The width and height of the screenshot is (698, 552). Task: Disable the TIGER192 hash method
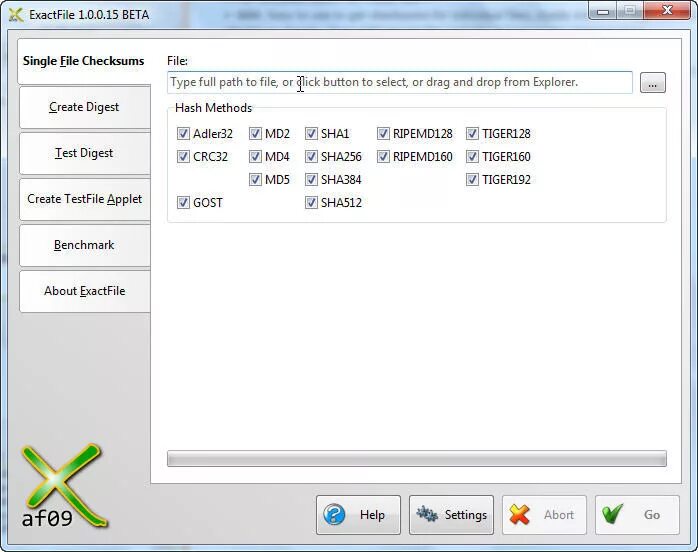tap(472, 180)
